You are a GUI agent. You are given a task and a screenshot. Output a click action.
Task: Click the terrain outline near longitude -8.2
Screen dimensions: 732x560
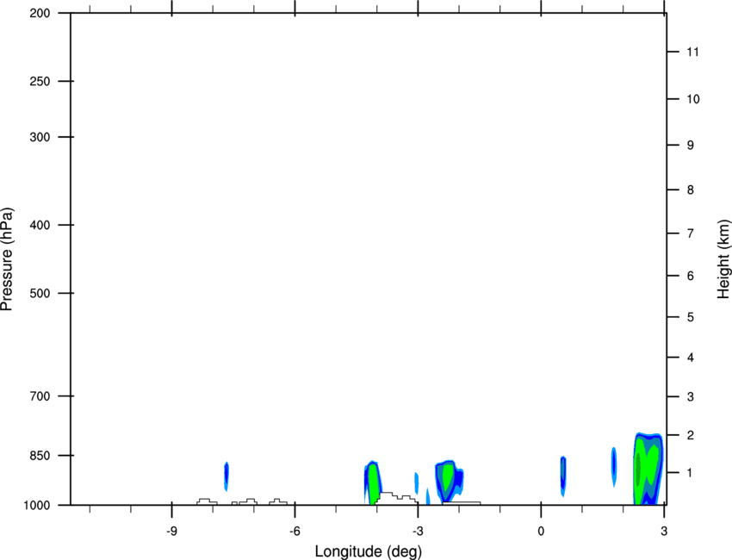point(207,501)
